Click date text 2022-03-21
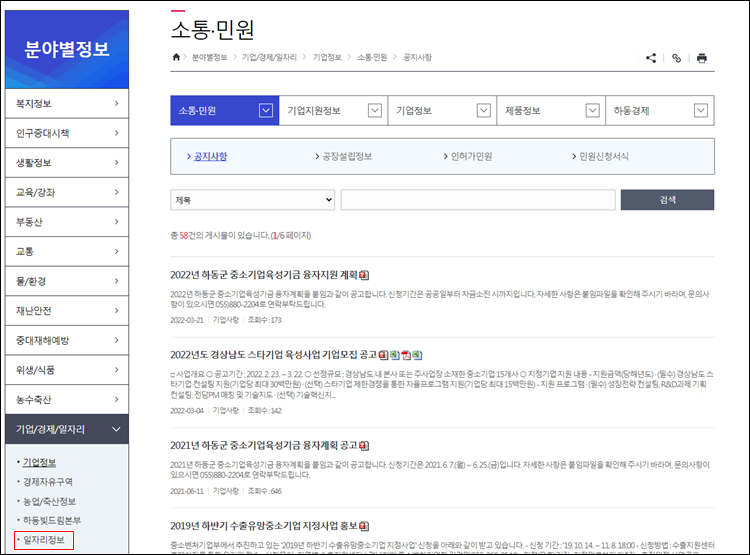Viewport: 750px width, 555px height. click(x=187, y=320)
